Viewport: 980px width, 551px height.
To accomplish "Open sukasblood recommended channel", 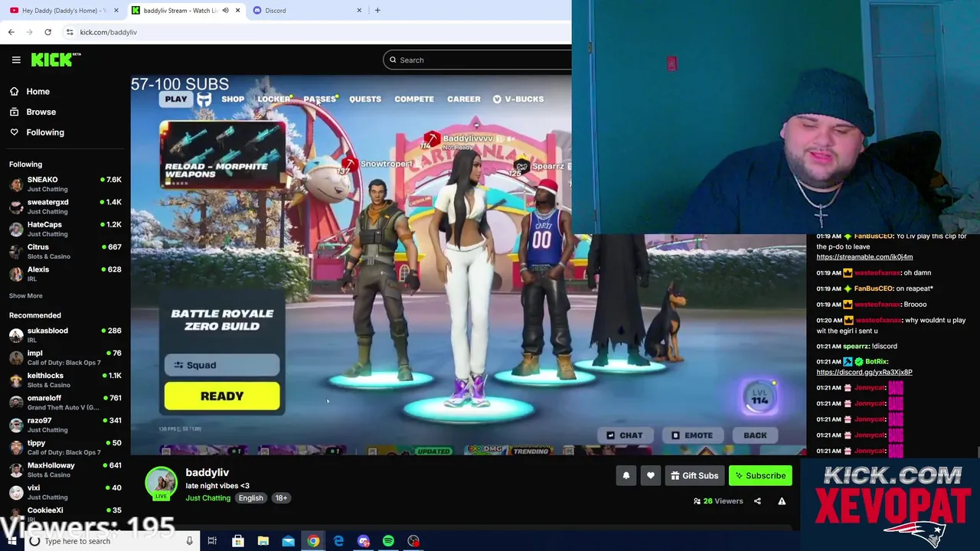I will (65, 334).
